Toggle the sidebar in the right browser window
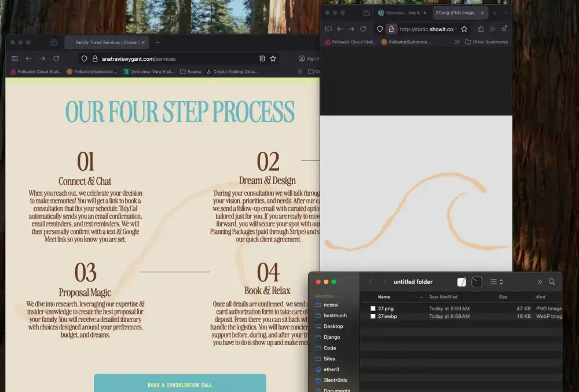 (328, 29)
